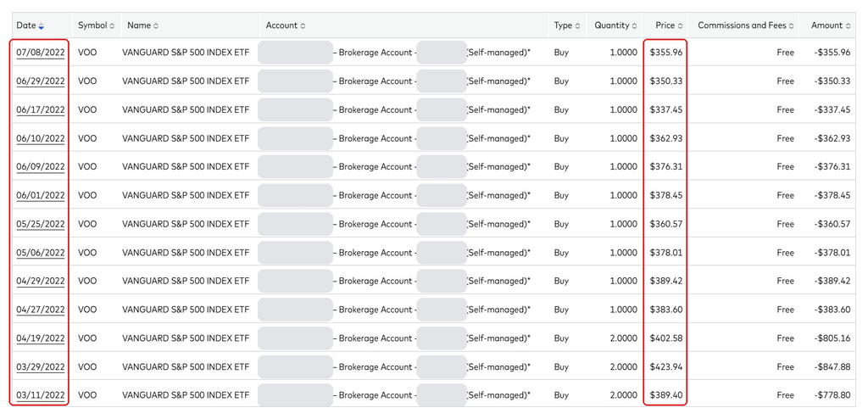Select the $362.93 price cell
This screenshot has width=868, height=419.
click(666, 138)
